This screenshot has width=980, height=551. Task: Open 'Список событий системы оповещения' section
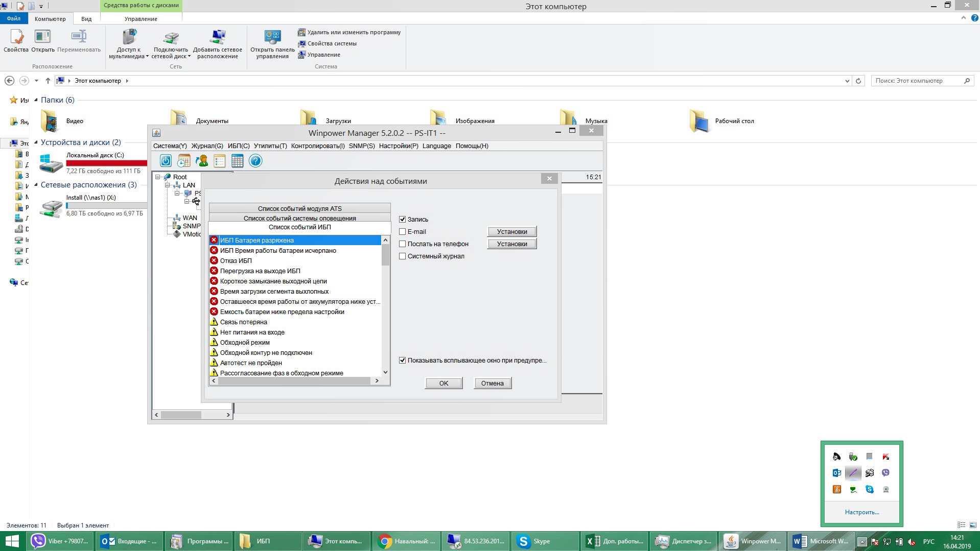click(300, 218)
